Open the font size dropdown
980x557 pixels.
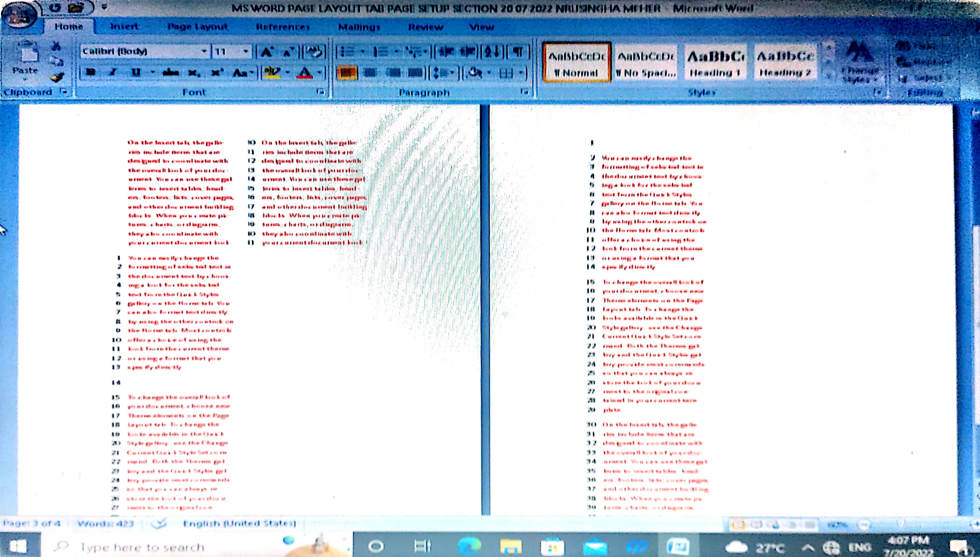(245, 51)
